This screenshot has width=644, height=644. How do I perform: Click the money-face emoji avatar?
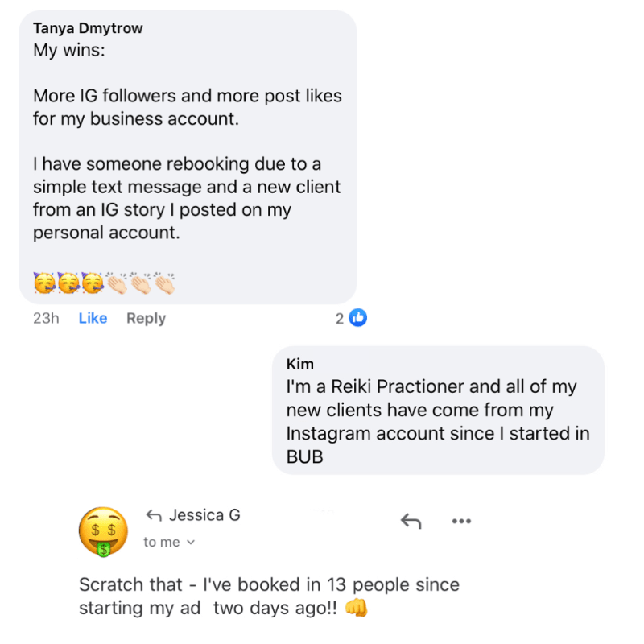(104, 531)
